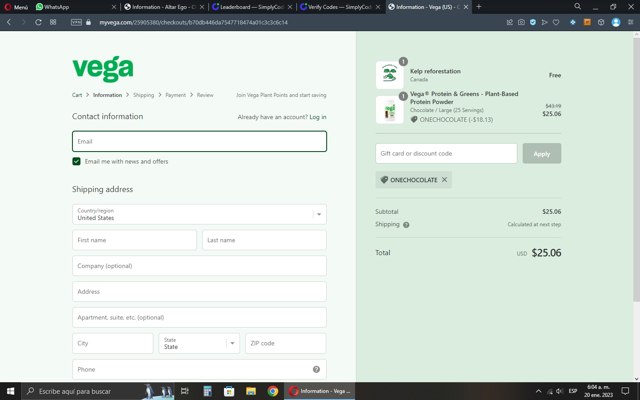Click the Shipping help question mark icon
Image resolution: width=640 pixels, height=400 pixels.
pyautogui.click(x=406, y=224)
